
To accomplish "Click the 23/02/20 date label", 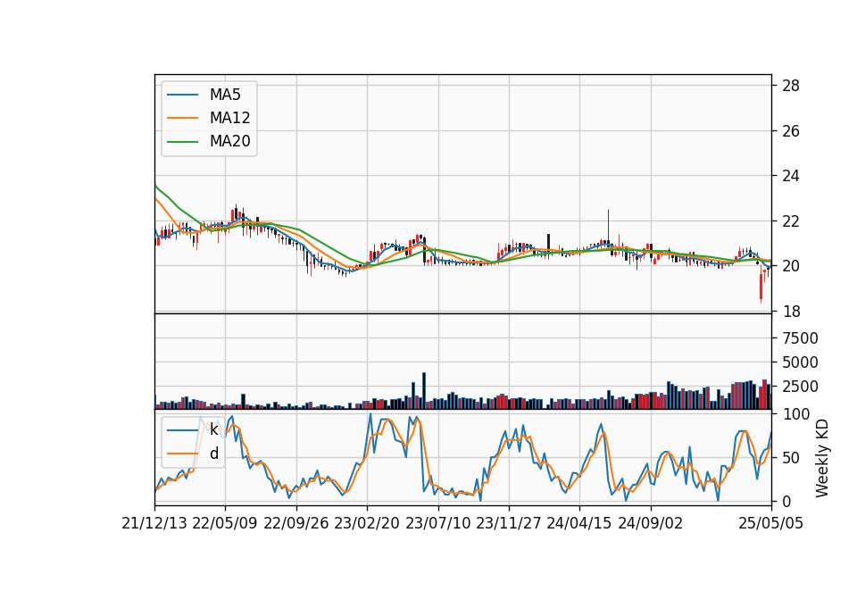I will [x=367, y=523].
